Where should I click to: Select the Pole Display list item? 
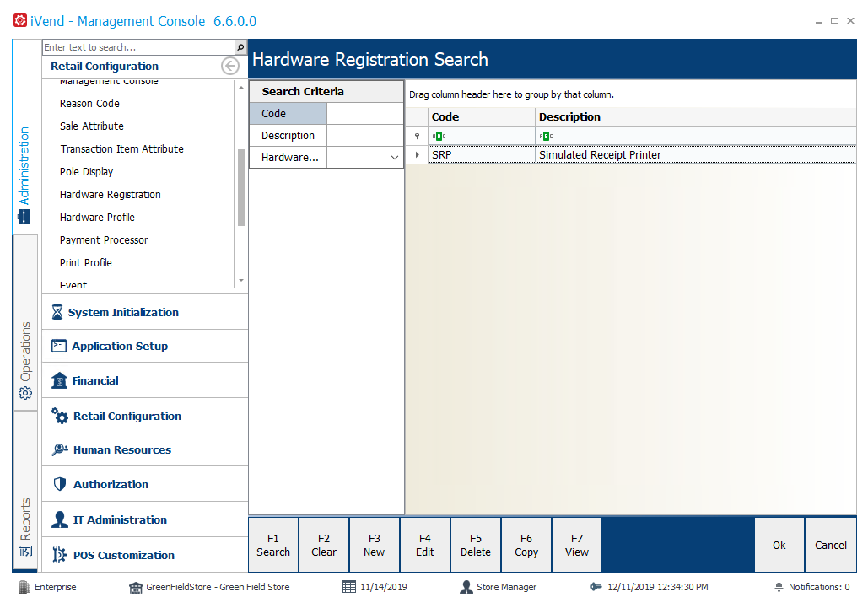click(86, 171)
